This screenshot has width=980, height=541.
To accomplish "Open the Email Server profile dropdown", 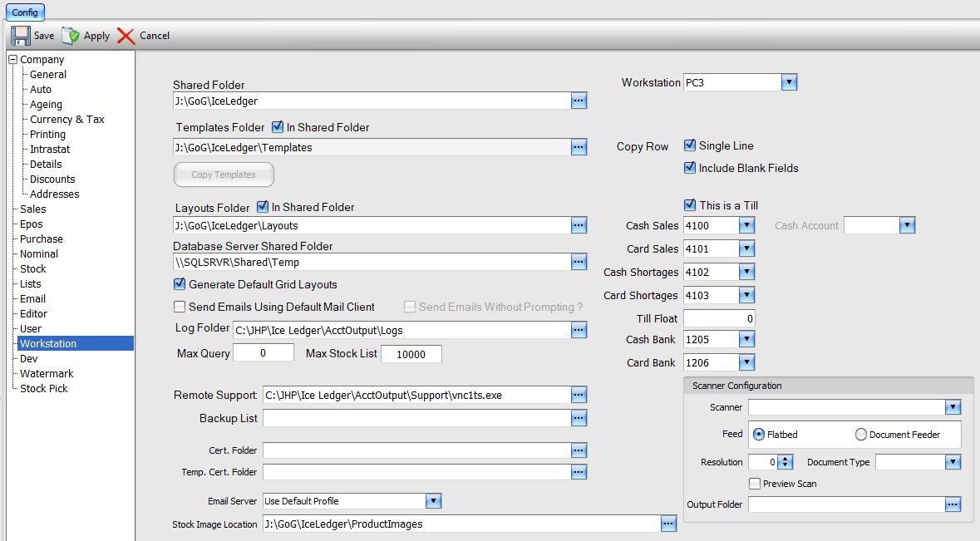I will (x=433, y=500).
